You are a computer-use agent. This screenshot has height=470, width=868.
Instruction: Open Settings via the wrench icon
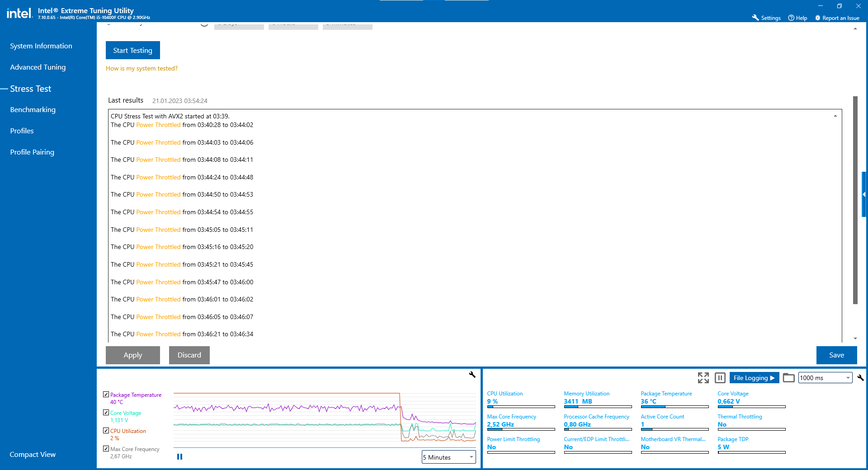click(755, 18)
